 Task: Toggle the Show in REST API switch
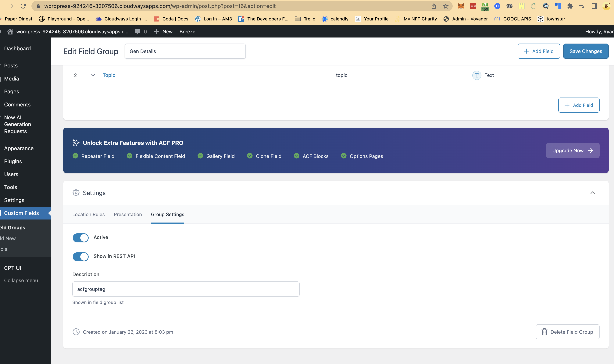80,257
